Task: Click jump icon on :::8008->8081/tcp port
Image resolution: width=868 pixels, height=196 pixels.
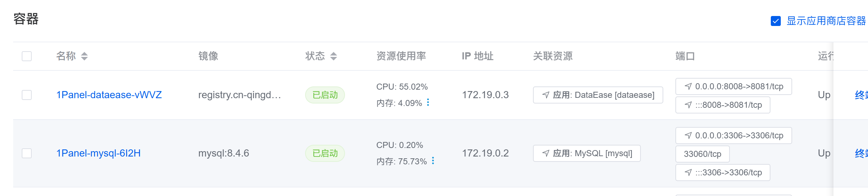Action: [688, 105]
